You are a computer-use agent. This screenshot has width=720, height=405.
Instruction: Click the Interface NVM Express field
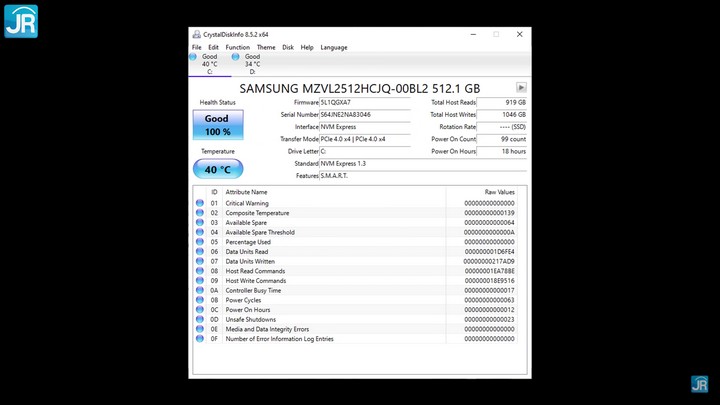point(365,127)
